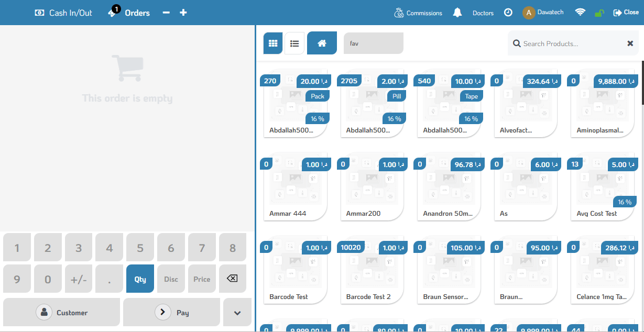Tap numpad key 5
The image size is (644, 332).
[x=140, y=248]
